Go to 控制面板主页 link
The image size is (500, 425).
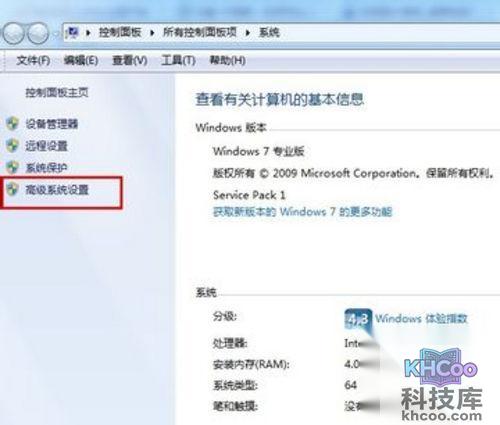(57, 92)
